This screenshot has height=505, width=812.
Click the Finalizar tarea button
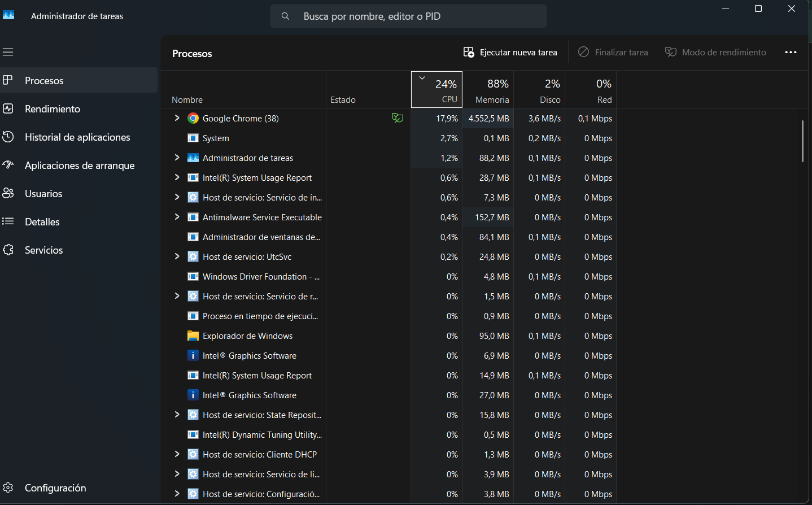[x=613, y=52]
